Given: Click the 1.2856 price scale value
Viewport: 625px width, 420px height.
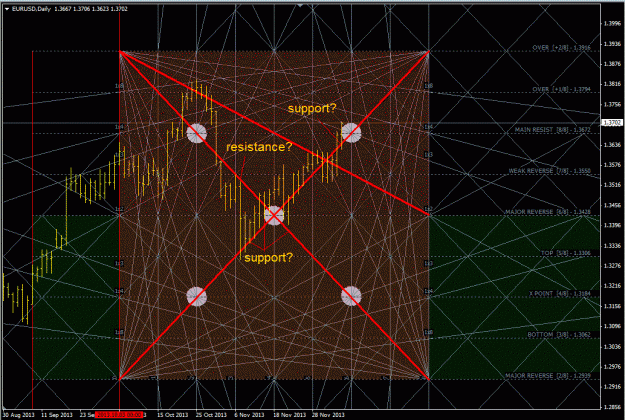Looking at the screenshot, I should (612, 407).
